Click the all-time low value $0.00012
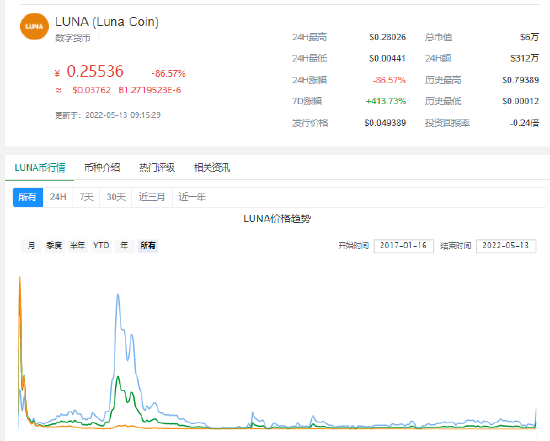 tap(521, 101)
